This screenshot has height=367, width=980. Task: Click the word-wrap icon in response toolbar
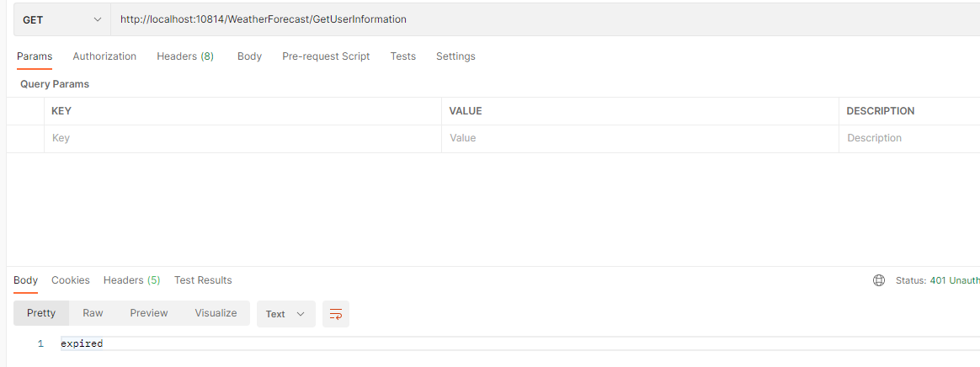pyautogui.click(x=336, y=314)
